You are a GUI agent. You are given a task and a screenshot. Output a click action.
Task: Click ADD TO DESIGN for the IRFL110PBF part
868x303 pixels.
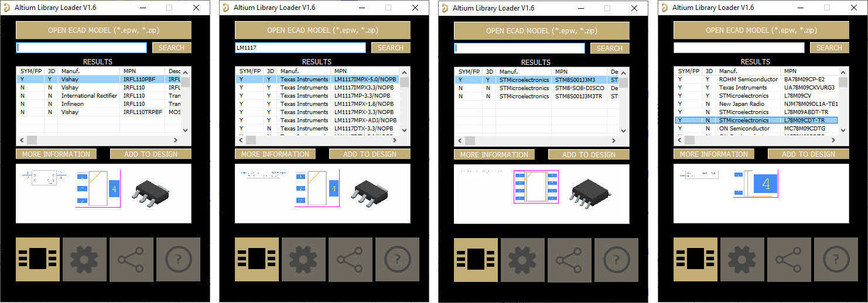pos(151,154)
